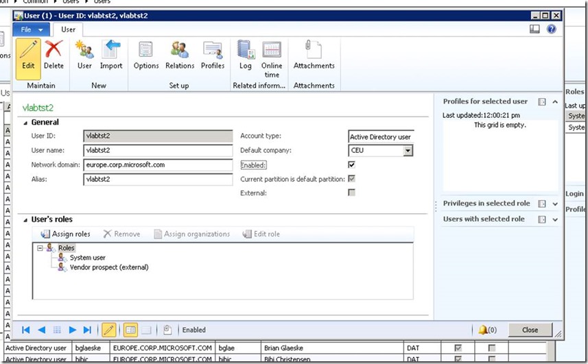Toggle Current partition is default partition checkbox
588x364 pixels.
point(352,180)
